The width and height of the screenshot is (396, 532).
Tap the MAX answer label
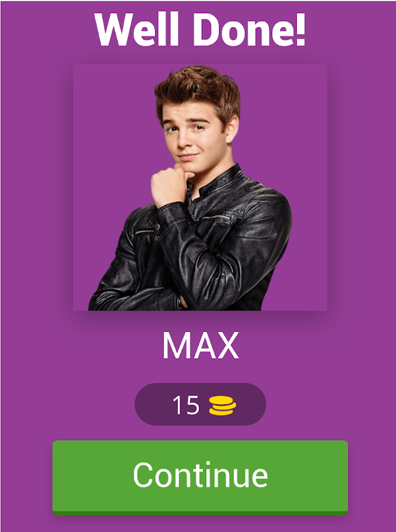(201, 345)
